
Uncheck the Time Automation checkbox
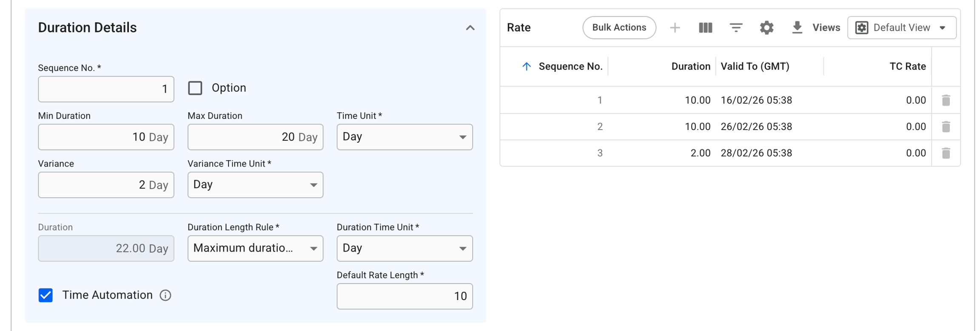point(46,295)
